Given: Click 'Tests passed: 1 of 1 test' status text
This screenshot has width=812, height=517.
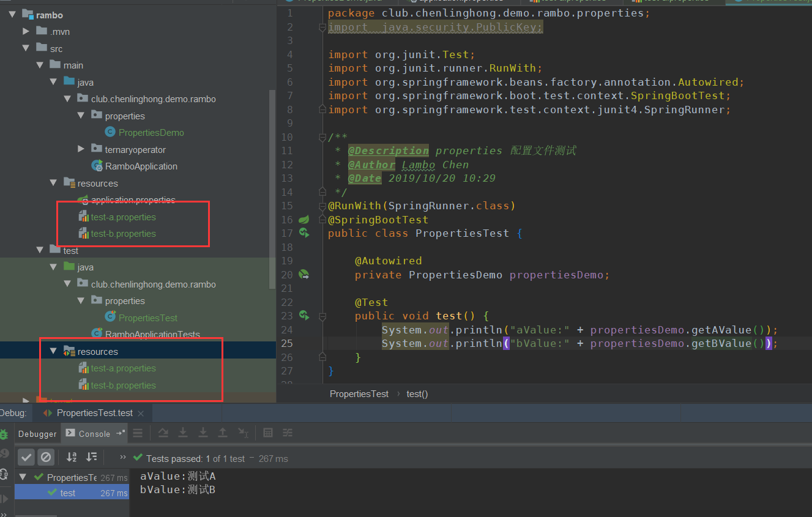Looking at the screenshot, I should pos(195,458).
